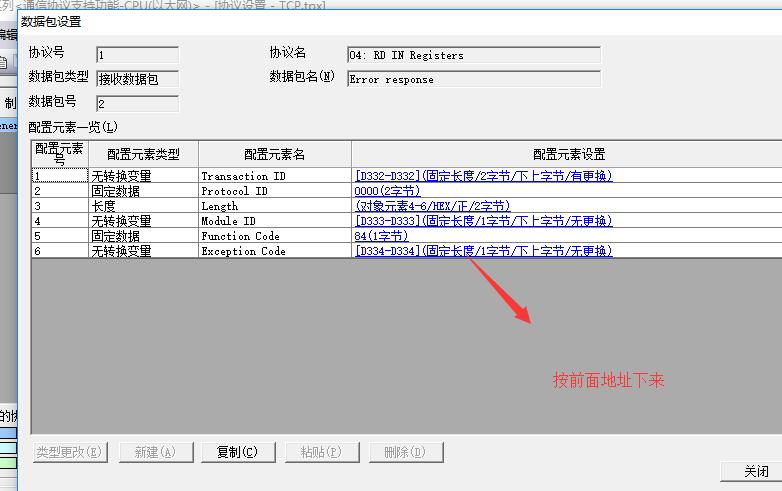The image size is (782, 491).
Task: Click the 配置元素类型 column header
Action: (x=144, y=154)
